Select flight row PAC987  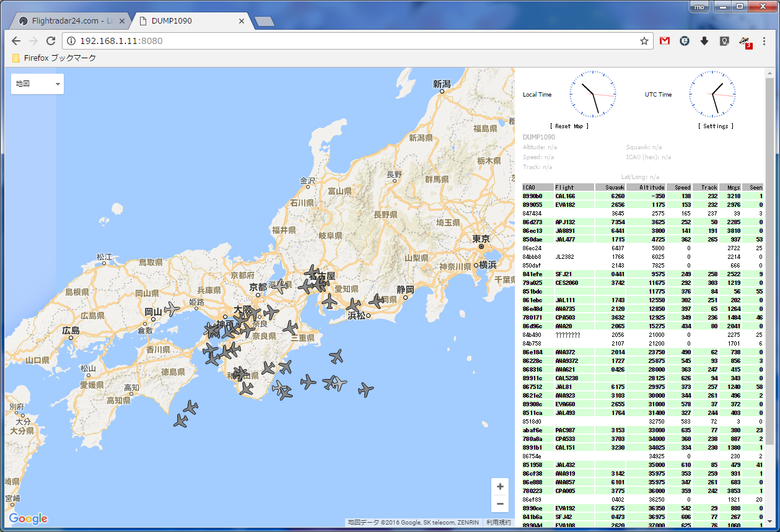642,430
